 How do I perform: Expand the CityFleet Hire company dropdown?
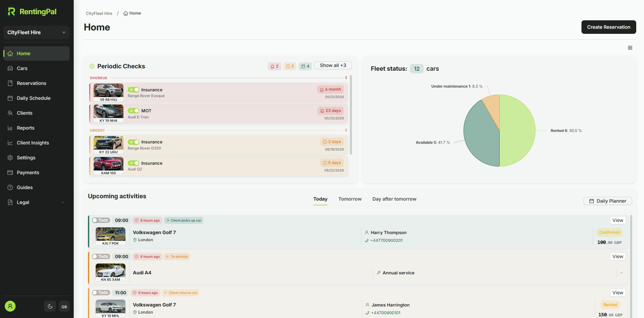37,32
